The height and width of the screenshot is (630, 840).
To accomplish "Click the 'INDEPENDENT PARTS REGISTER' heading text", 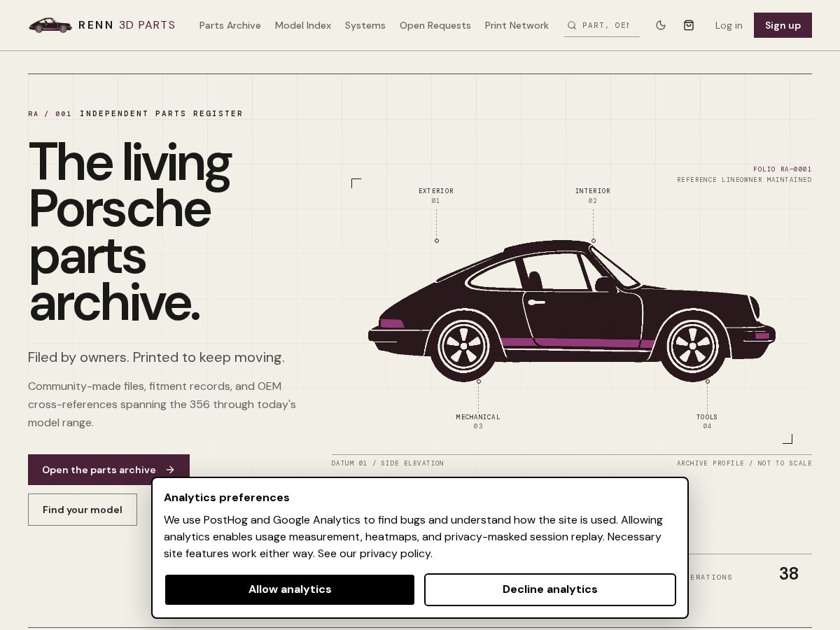I will (x=162, y=113).
